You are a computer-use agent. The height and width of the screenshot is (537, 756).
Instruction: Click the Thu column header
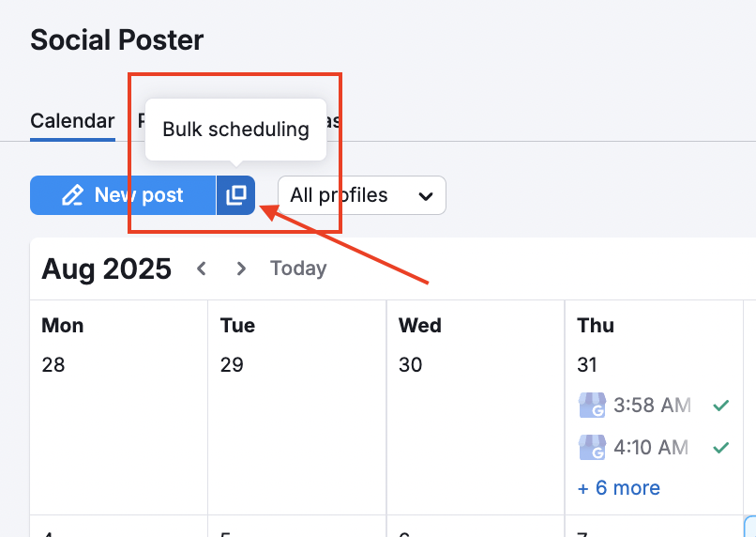click(596, 326)
